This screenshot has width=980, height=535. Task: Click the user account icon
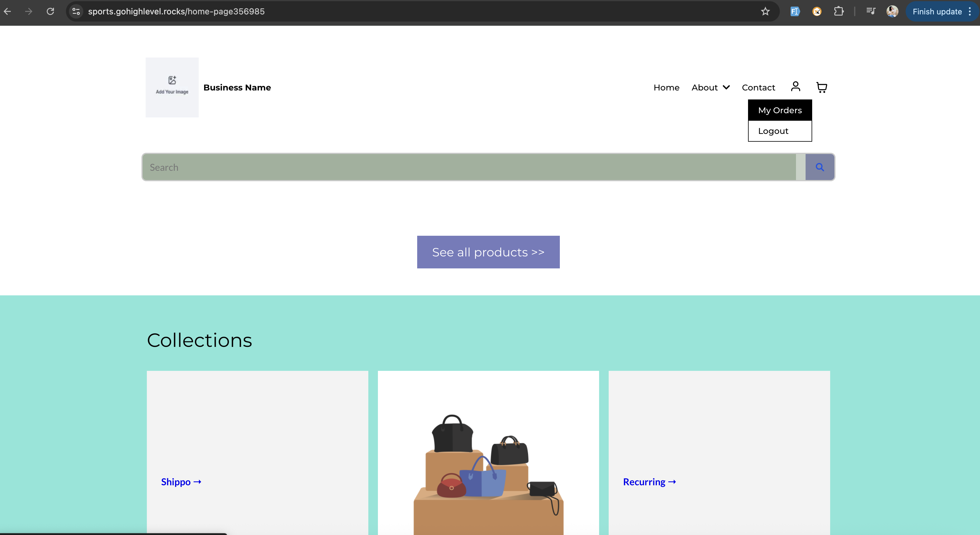795,87
